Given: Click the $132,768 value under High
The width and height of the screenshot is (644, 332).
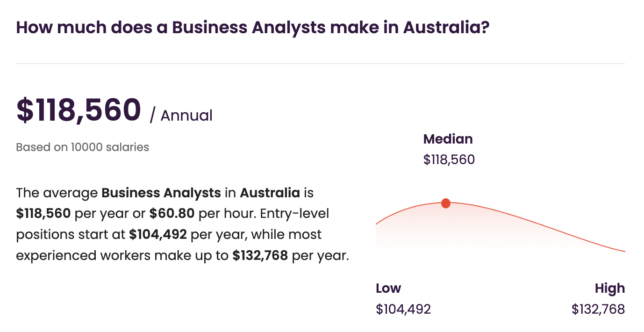Looking at the screenshot, I should point(598,309).
